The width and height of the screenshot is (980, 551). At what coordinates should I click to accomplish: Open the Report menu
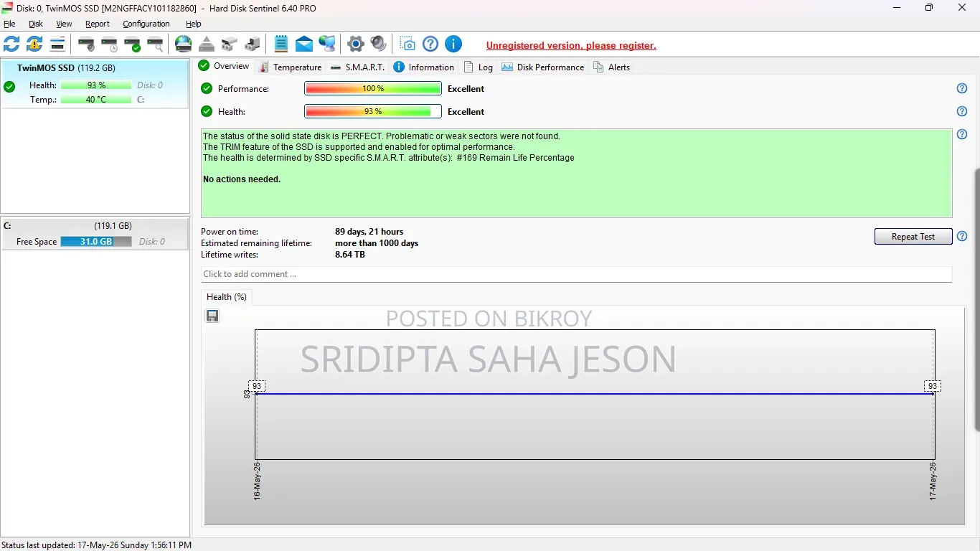[98, 24]
